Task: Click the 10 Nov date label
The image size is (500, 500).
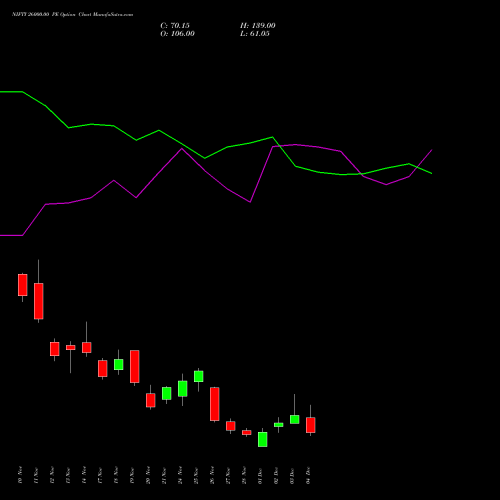Action: [20, 475]
